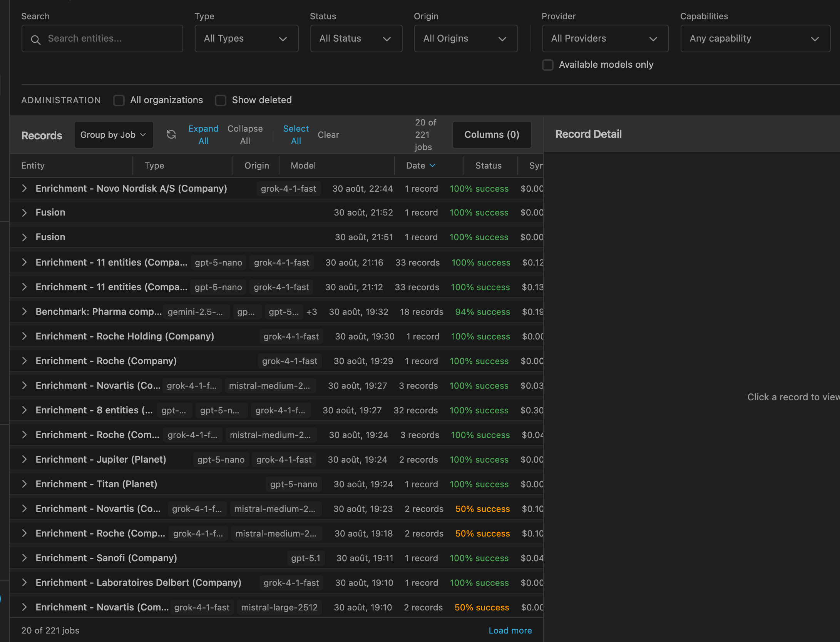Click the Clear selection link
Viewport: 840px width, 642px height.
point(328,135)
